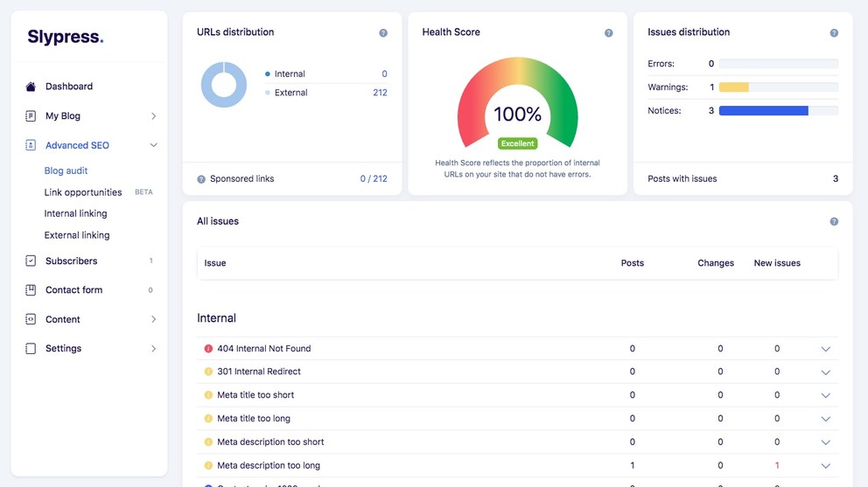
Task: Click the Settings sidebar icon
Action: 31,348
